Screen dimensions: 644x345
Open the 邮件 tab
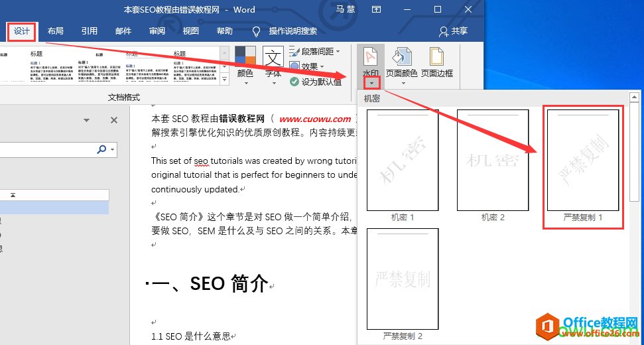click(123, 31)
